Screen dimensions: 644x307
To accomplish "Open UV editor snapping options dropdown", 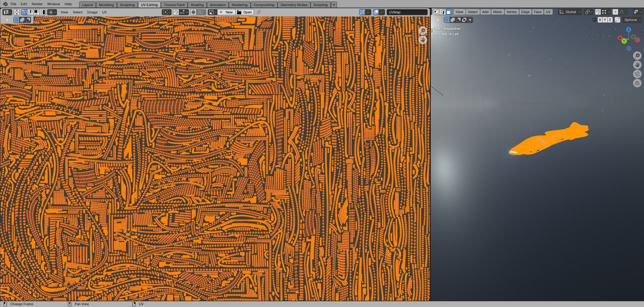I will pyautogui.click(x=184, y=12).
